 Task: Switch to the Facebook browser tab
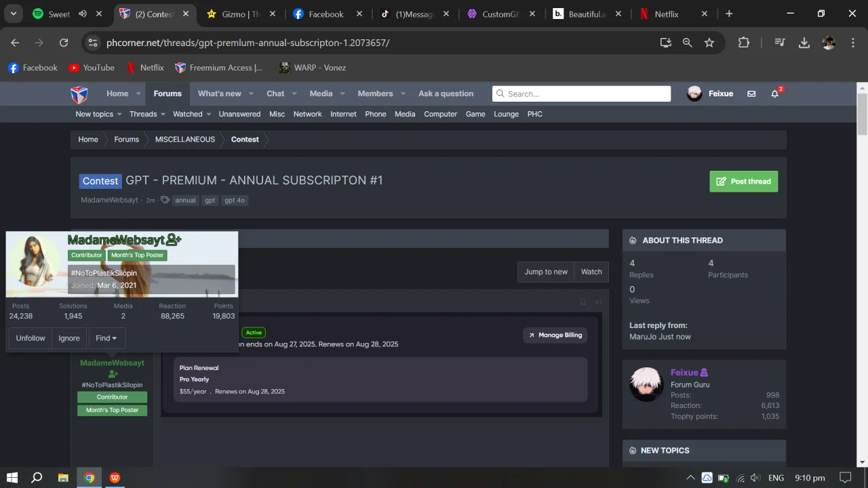pos(327,14)
